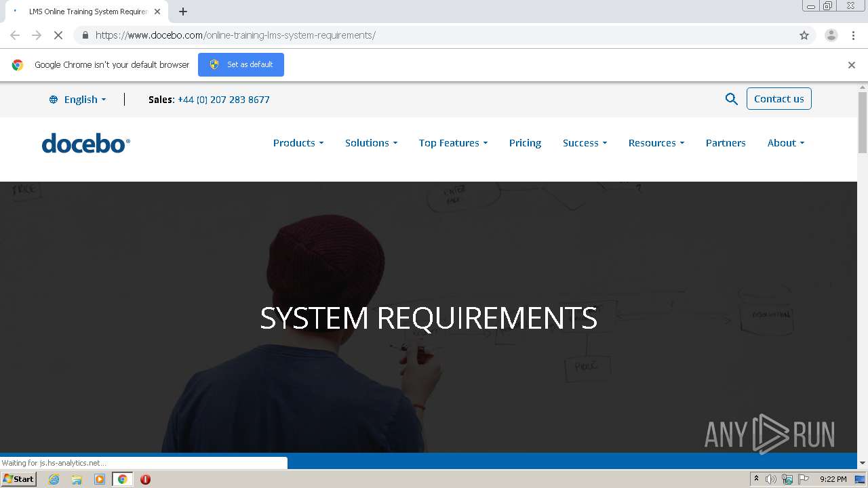Click the address bar URL

pyautogui.click(x=235, y=35)
